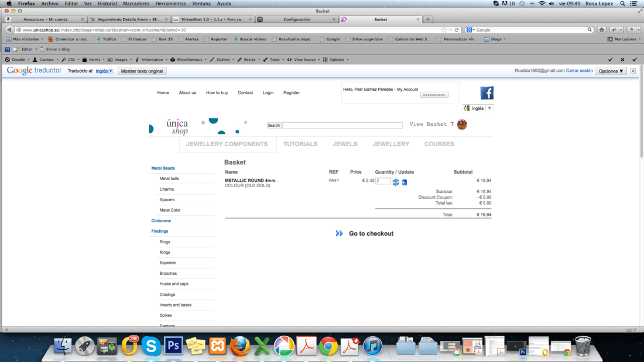Open the Information dropdown in developer toolbar

(151, 60)
